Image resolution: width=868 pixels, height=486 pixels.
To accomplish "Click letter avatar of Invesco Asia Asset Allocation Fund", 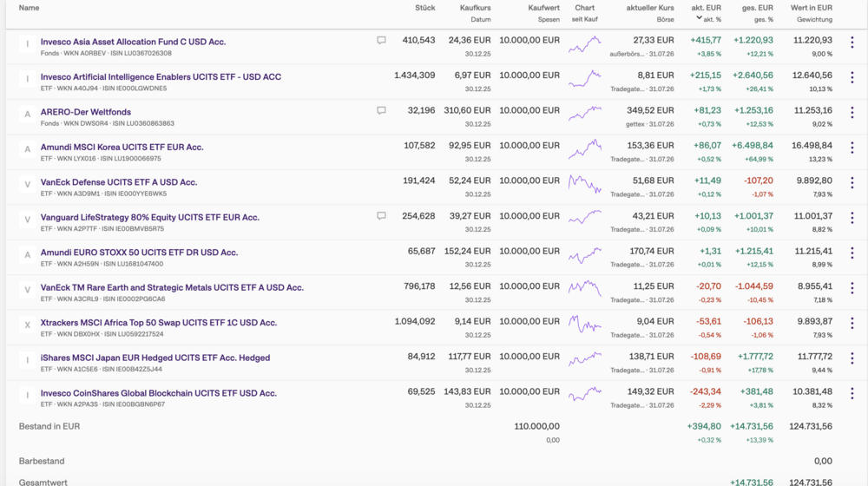I will pos(27,44).
